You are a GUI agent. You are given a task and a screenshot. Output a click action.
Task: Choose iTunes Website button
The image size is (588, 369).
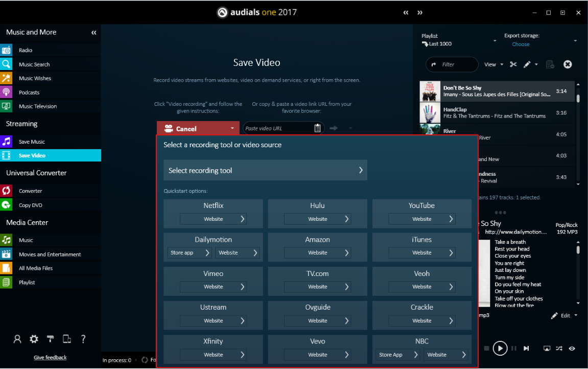point(421,253)
